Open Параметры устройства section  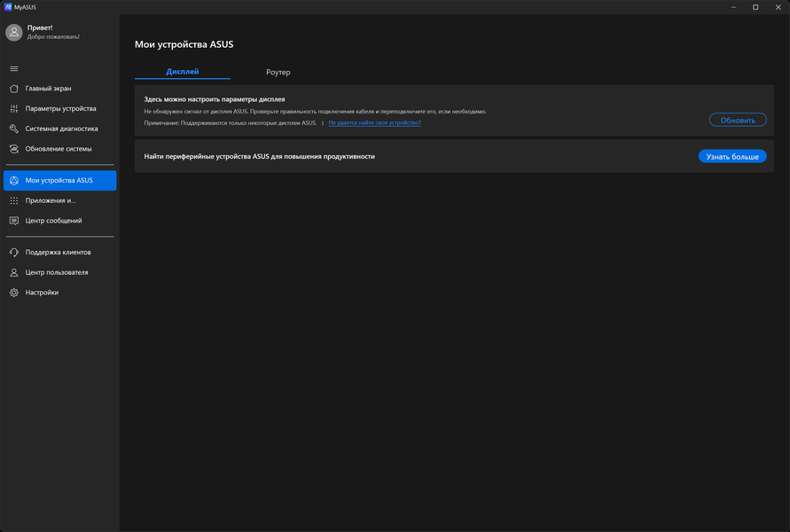pos(59,108)
